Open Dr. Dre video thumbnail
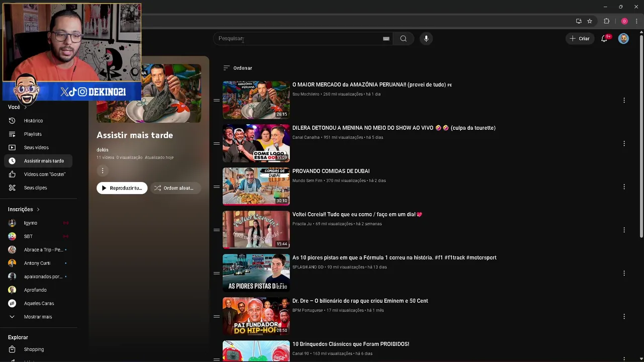This screenshot has width=644, height=362. coord(256,316)
